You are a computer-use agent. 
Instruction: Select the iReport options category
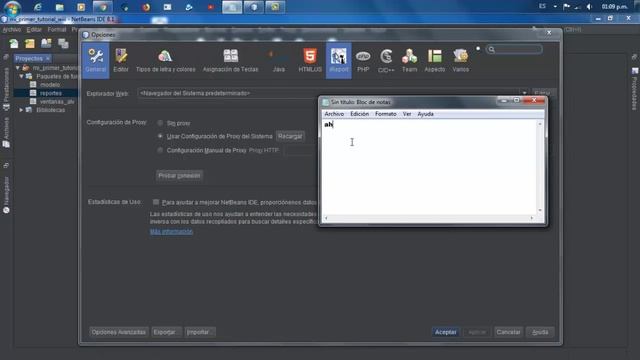(x=338, y=60)
